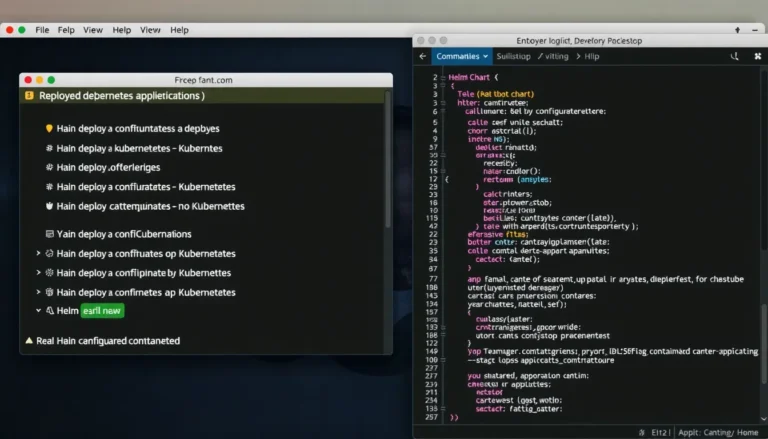Click 'Appit: Canting/ Home' in status bar
Screen dimensions: 768x439
point(718,433)
